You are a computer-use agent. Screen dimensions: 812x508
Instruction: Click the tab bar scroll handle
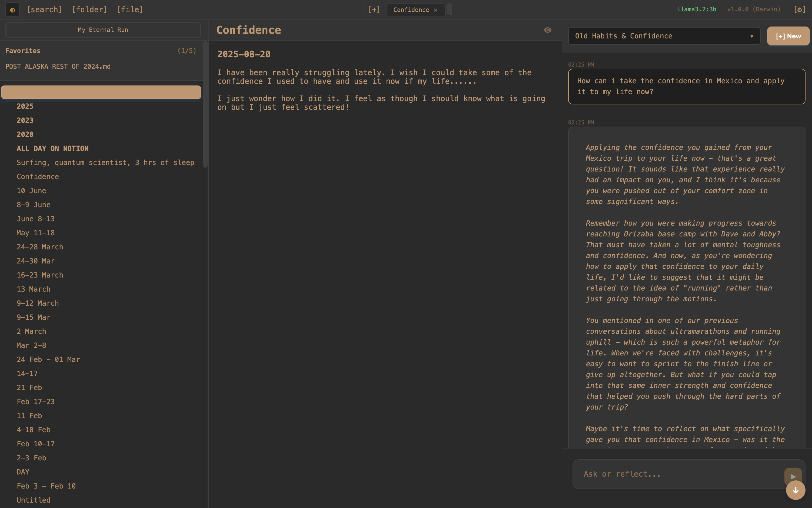point(449,9)
